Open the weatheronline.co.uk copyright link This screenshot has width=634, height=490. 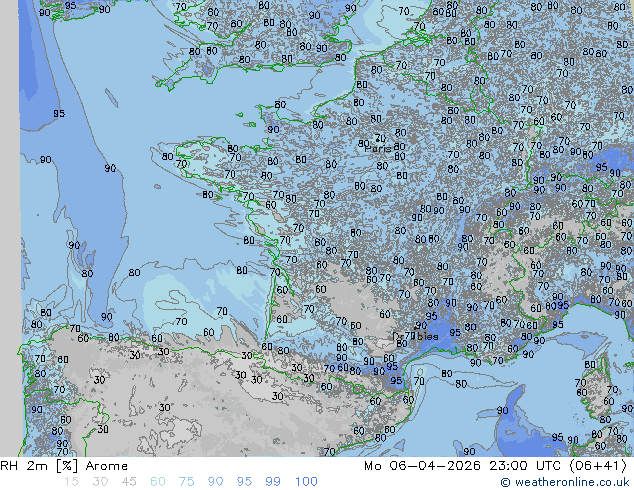click(565, 482)
